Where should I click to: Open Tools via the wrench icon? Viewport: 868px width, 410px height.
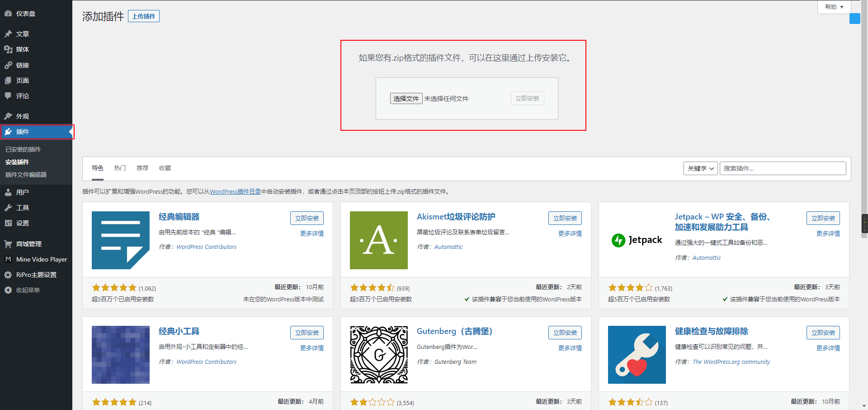(x=8, y=208)
